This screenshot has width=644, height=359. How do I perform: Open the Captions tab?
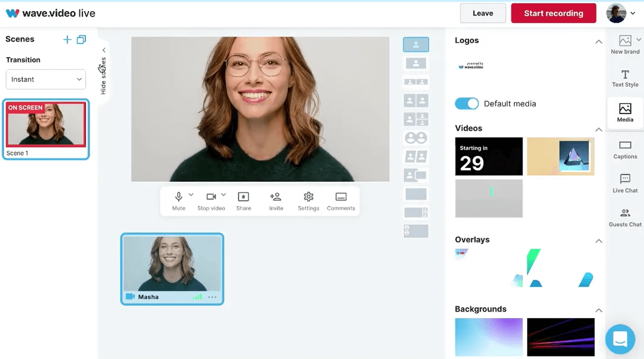[x=625, y=150]
